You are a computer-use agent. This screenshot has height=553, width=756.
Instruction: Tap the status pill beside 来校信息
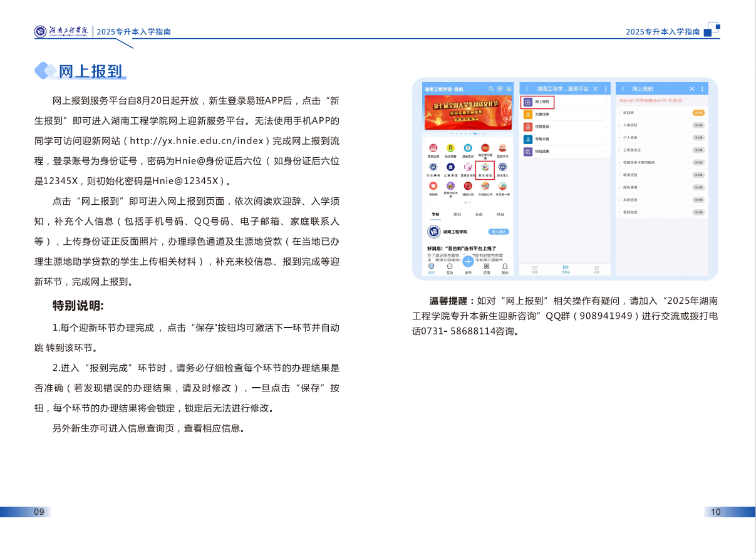pos(698,200)
